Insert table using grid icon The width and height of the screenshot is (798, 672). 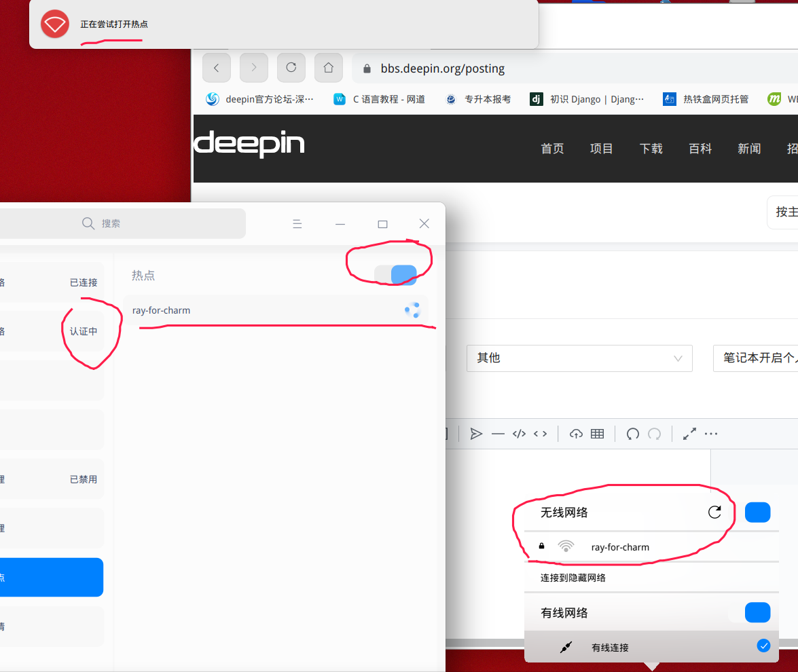[x=598, y=434]
